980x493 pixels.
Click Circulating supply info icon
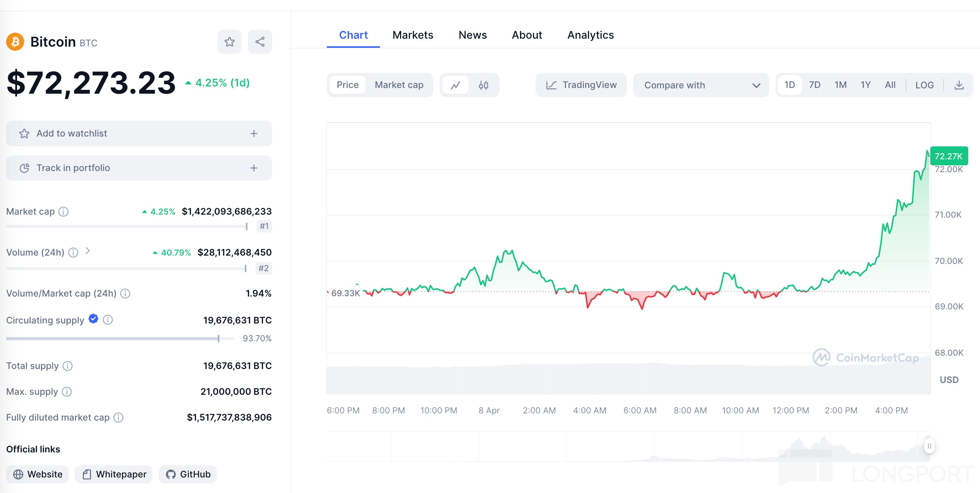108,320
